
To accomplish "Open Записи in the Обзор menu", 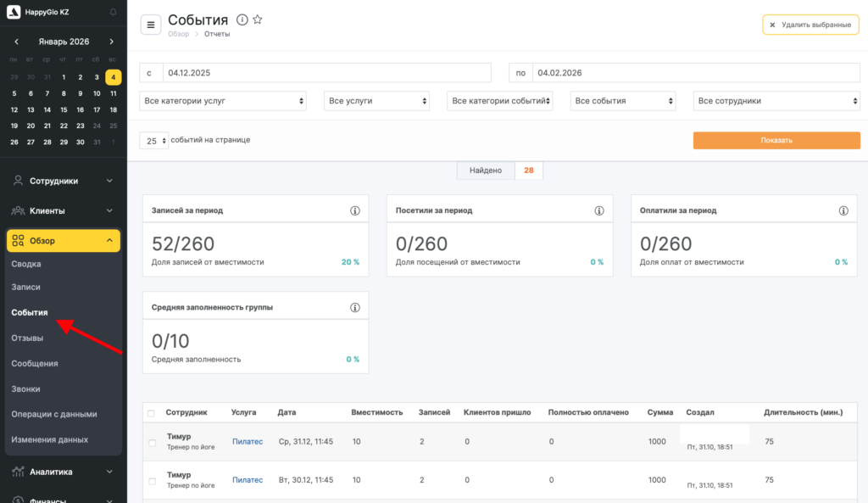I will 25,288.
